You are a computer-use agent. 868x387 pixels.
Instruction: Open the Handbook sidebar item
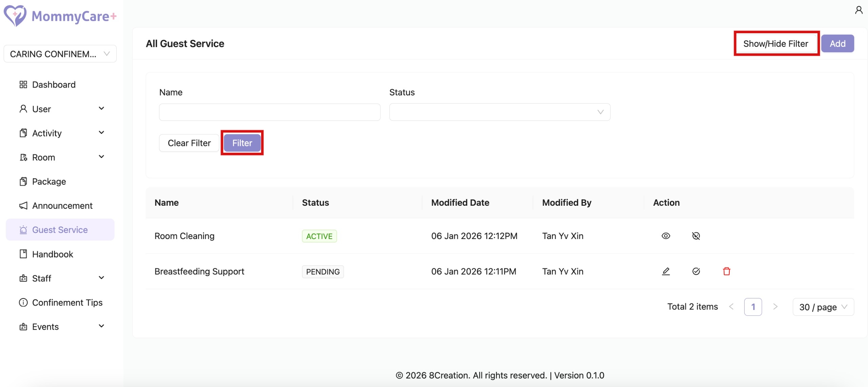point(53,254)
